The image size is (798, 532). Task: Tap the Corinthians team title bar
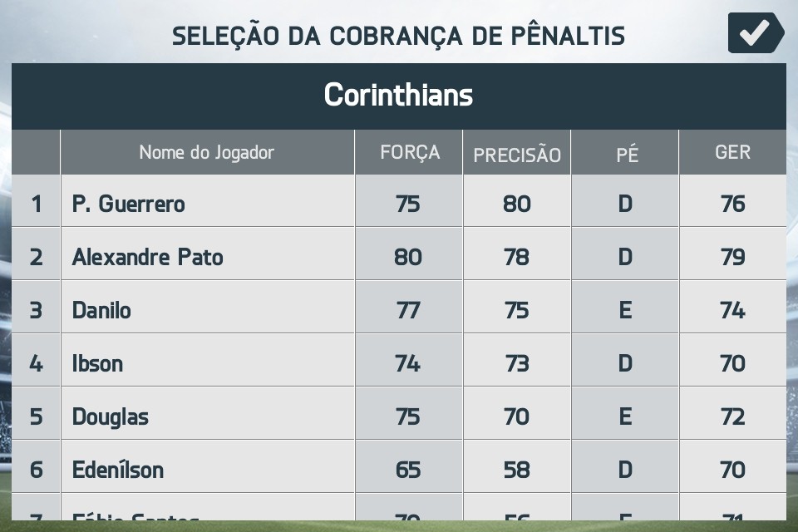(399, 96)
